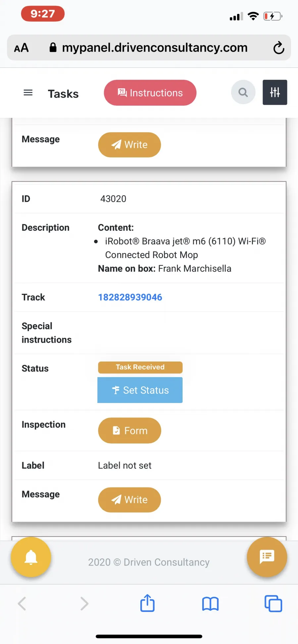This screenshot has height=644, width=298.
Task: Write a message for task 43020
Action: coord(129,499)
